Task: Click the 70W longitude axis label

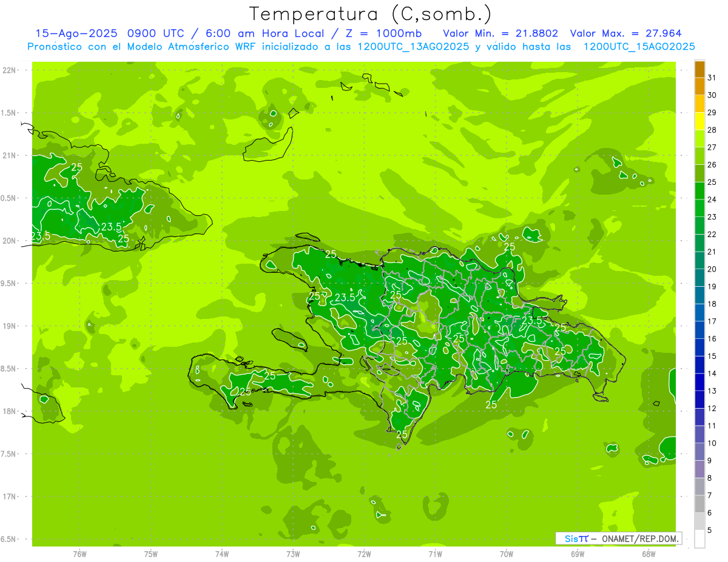Action: tap(507, 554)
